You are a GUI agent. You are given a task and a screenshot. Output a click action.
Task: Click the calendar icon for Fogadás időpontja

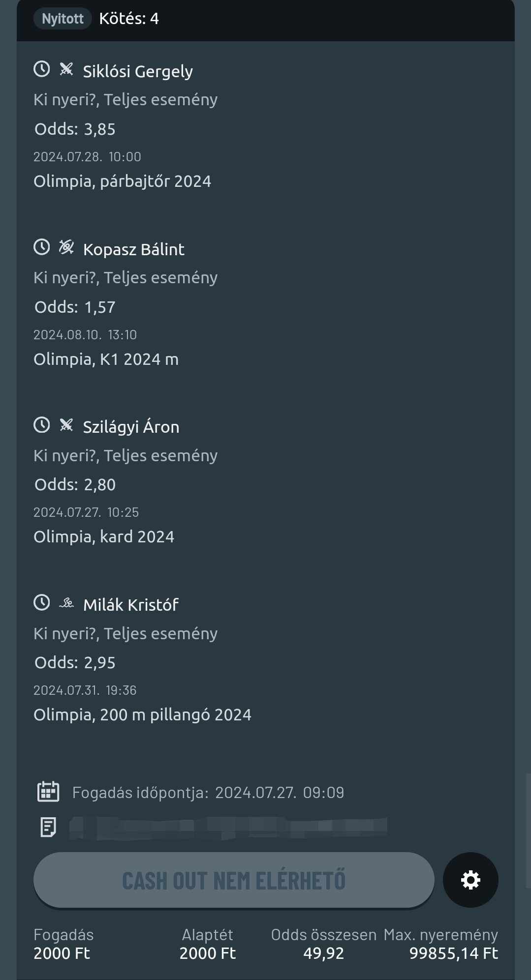click(x=48, y=792)
